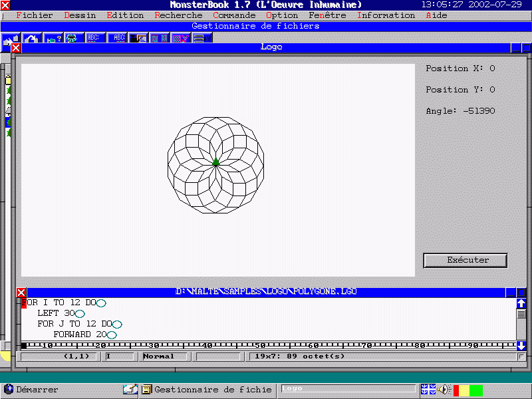The height and width of the screenshot is (399, 532).
Task: Click the first ABC text toolbar icon
Action: 93,39
